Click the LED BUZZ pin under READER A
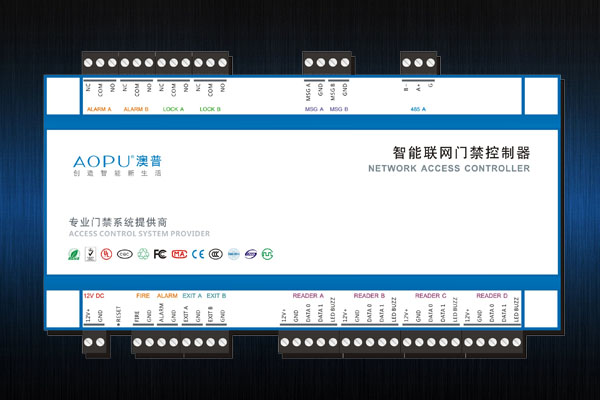 pyautogui.click(x=333, y=310)
